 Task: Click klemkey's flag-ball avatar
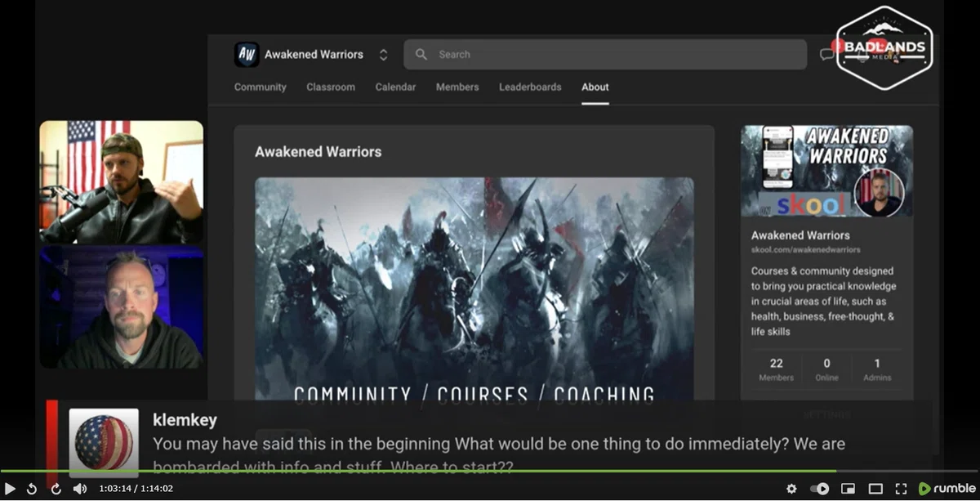pos(104,442)
